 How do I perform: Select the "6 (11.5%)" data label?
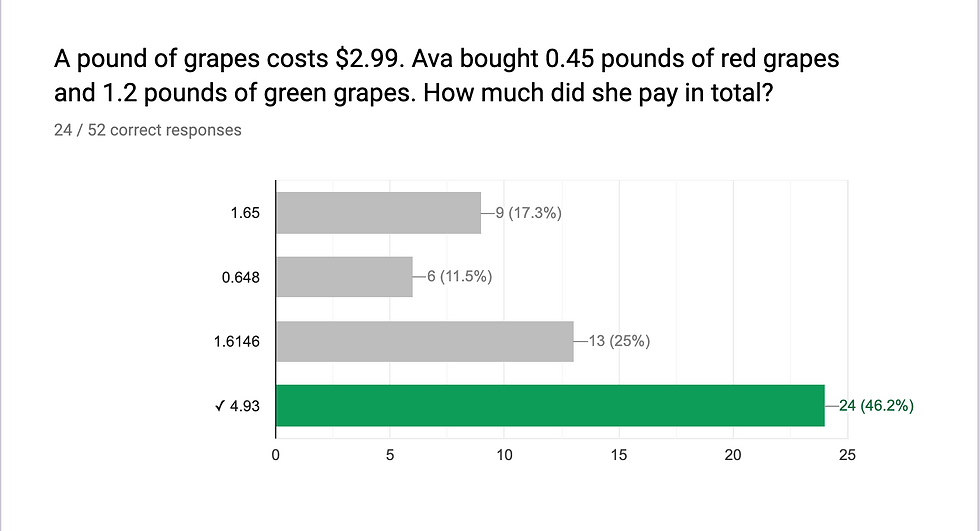459,277
